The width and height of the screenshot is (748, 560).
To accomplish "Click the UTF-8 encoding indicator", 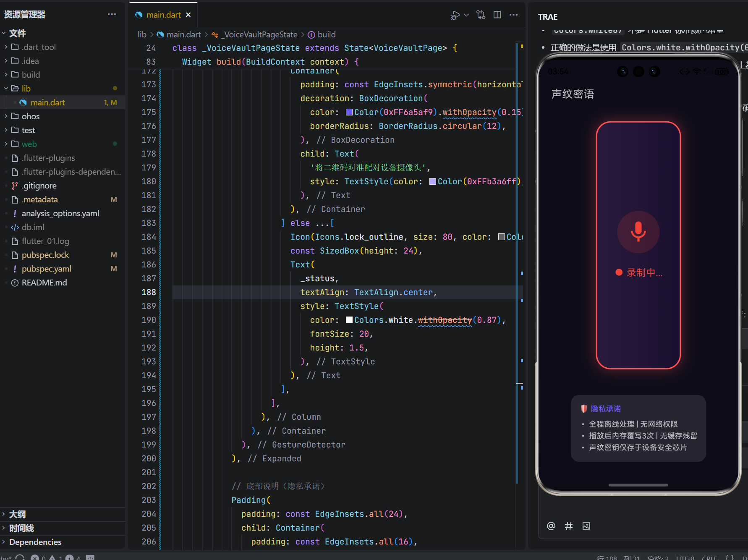I will click(685, 557).
